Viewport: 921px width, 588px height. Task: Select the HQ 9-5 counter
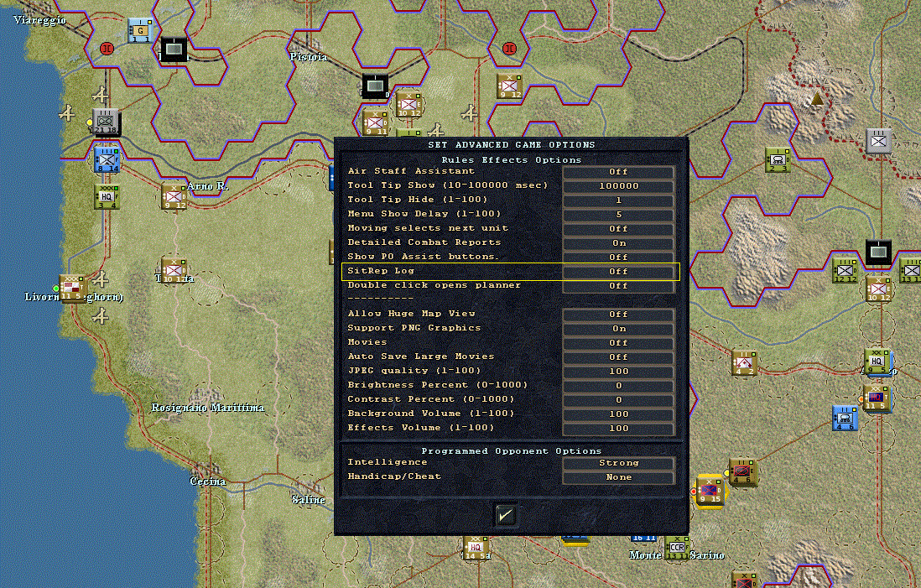(x=877, y=362)
